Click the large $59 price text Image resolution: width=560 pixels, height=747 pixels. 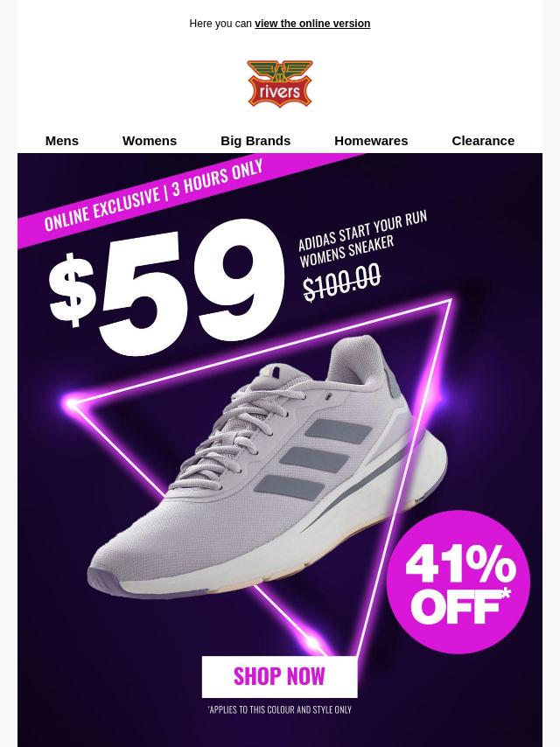[167, 289]
